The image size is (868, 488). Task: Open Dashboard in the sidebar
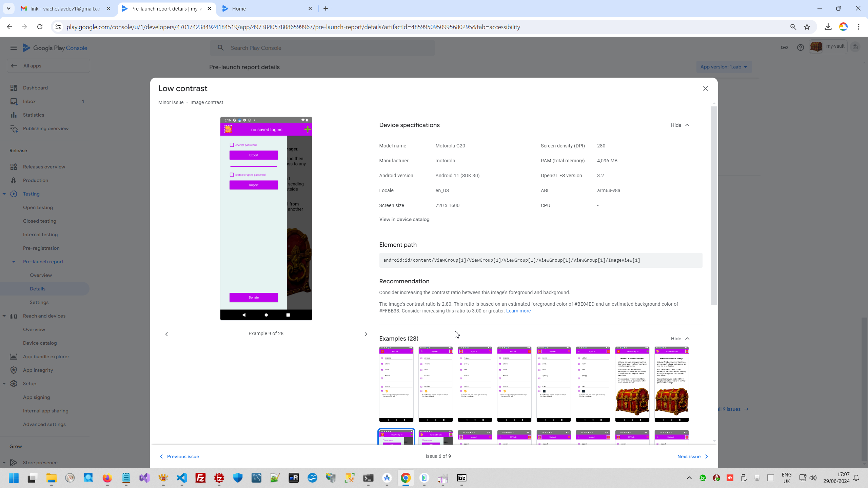(x=35, y=88)
